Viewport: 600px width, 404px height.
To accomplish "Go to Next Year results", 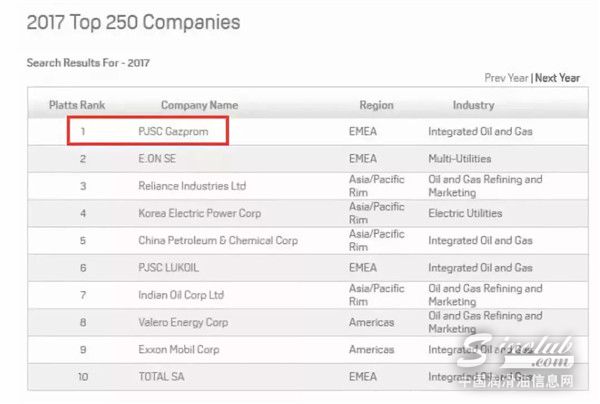I will pyautogui.click(x=558, y=78).
